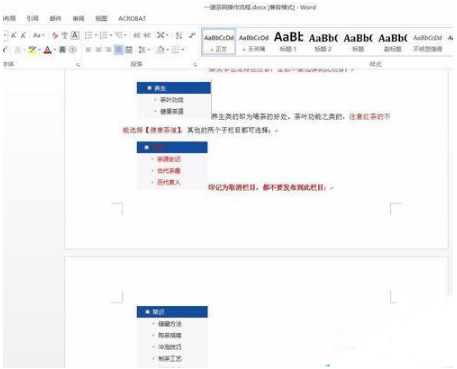Open the line spacing dropdown arrow
This screenshot has height=369, width=457.
click(149, 50)
